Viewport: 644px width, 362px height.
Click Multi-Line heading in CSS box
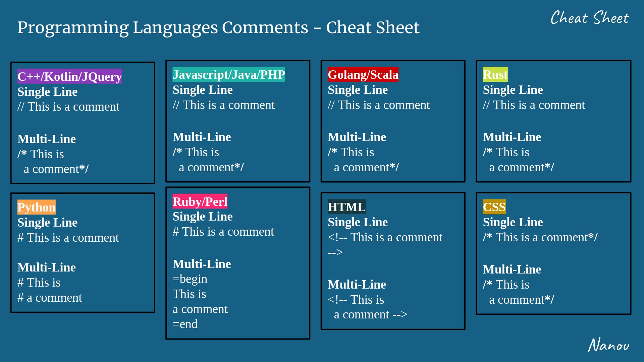point(512,269)
